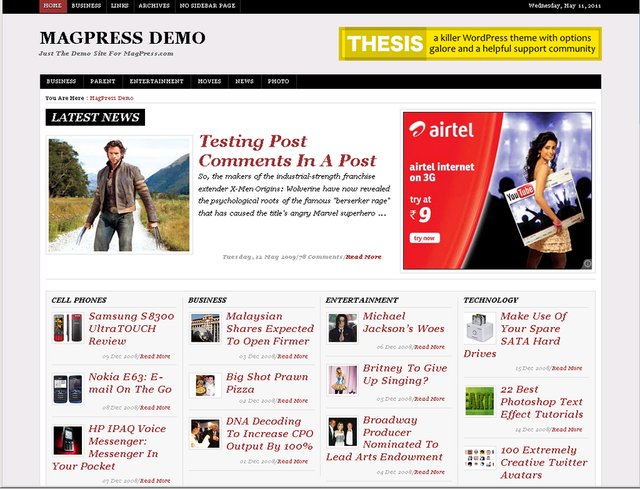Open the Britney thumbnail image

[x=342, y=380]
